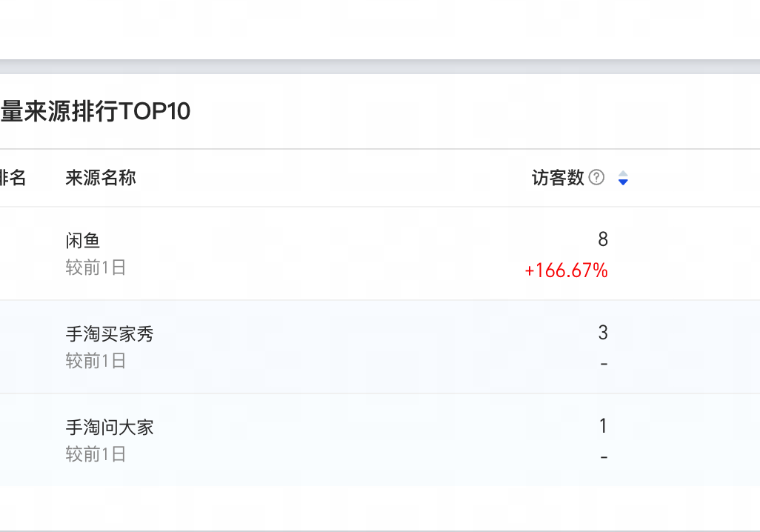The width and height of the screenshot is (760, 532).
Task: Click the blue descending sort arrow
Action: pos(623,182)
